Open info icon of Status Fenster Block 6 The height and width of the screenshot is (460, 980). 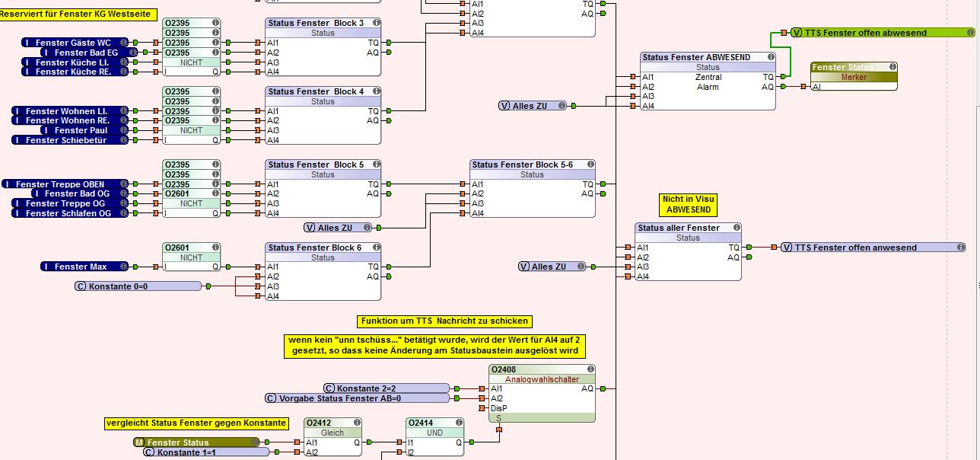(x=375, y=248)
